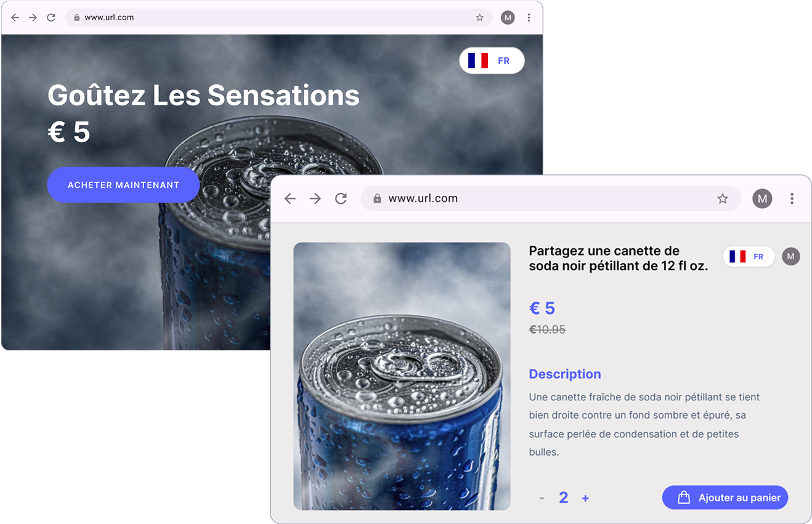
Task: Open rear browser three-dot menu
Action: 529,17
